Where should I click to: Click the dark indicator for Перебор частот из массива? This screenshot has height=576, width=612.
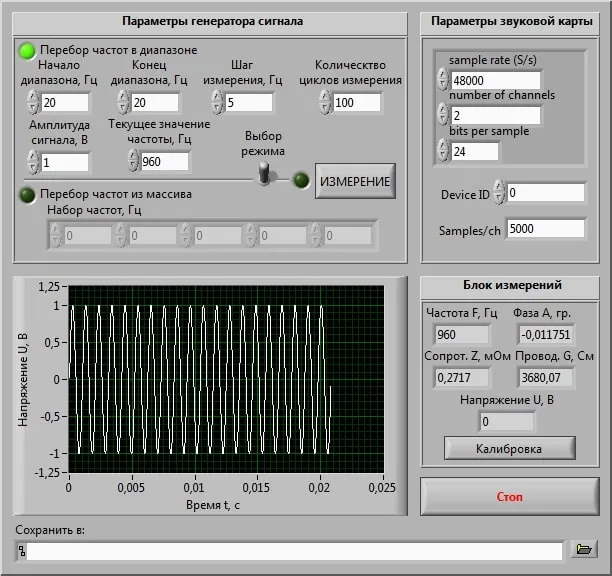coord(27,194)
